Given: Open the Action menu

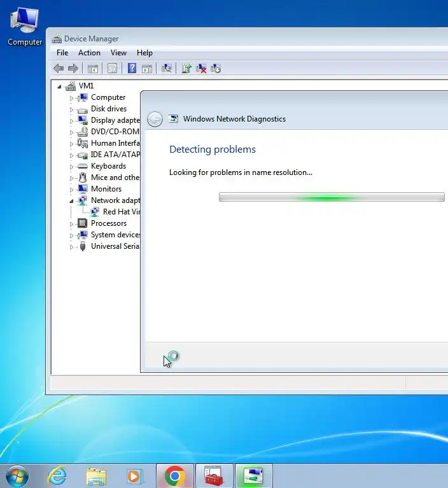Looking at the screenshot, I should click(x=89, y=53).
